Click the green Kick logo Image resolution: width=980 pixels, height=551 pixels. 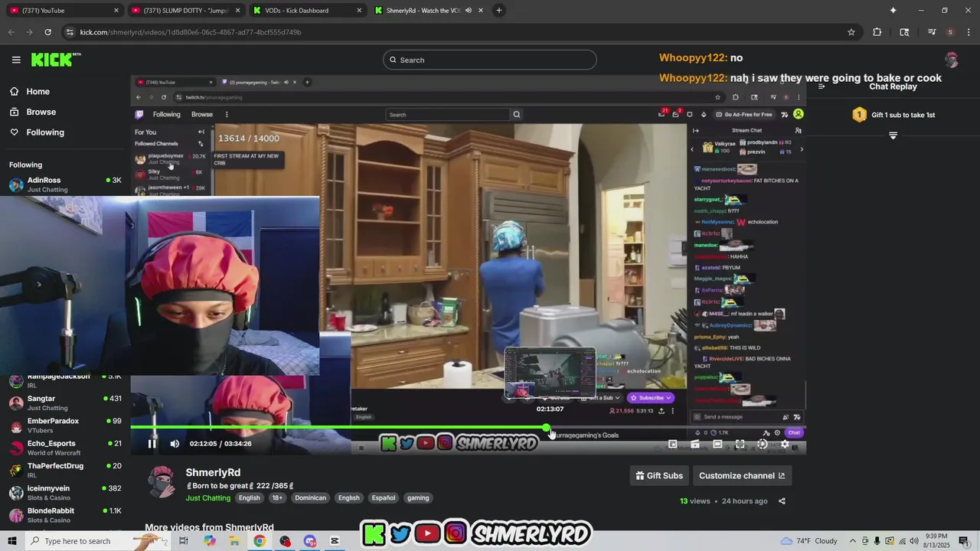[55, 60]
